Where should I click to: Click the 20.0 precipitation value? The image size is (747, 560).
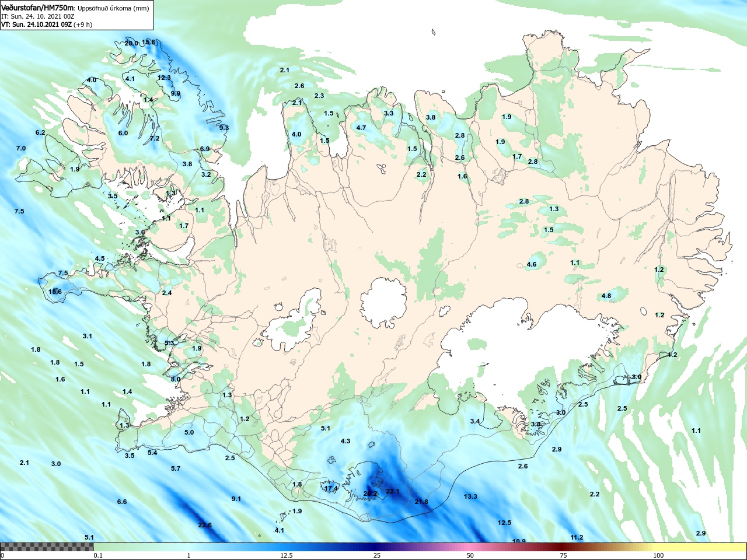pyautogui.click(x=131, y=43)
